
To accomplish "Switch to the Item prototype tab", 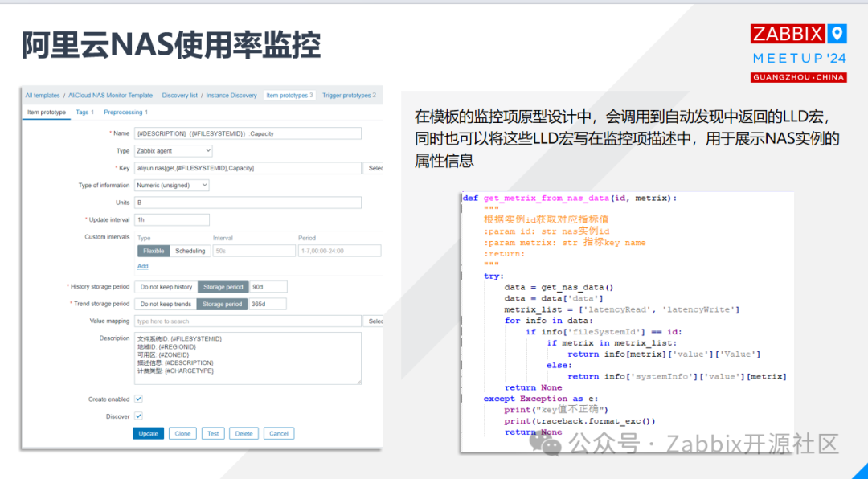I will [47, 113].
